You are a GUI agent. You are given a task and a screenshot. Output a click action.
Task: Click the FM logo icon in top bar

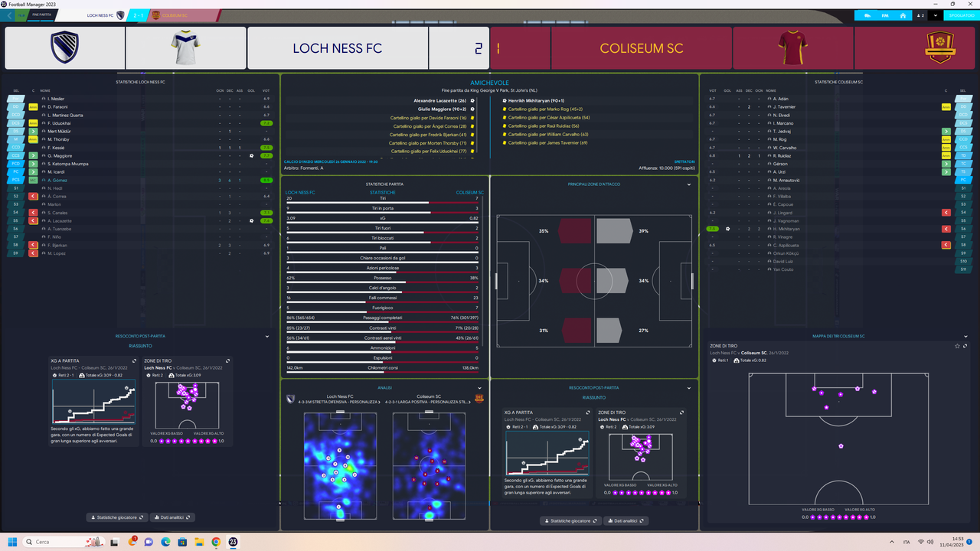(x=886, y=15)
